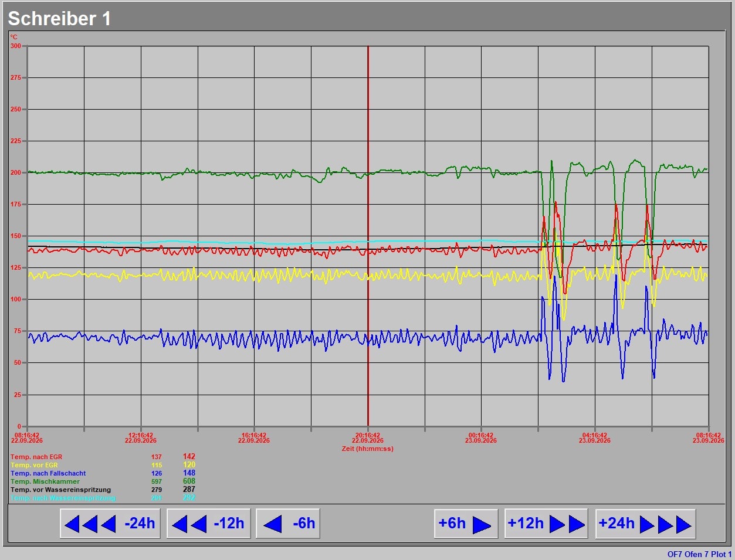This screenshot has height=560, width=735.
Task: Click time label 16:16:42 22.09.2026
Action: (254, 438)
